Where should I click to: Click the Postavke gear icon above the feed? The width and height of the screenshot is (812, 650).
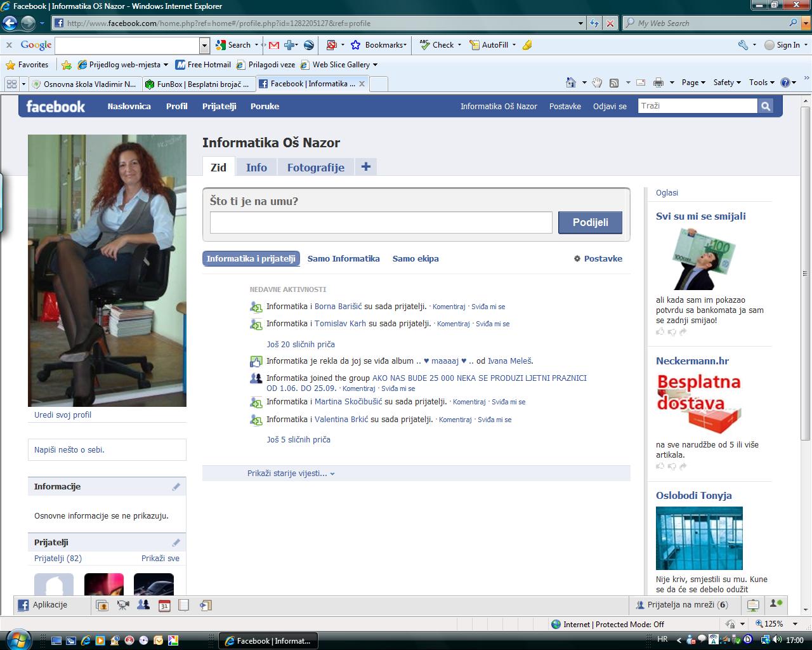coord(577,259)
